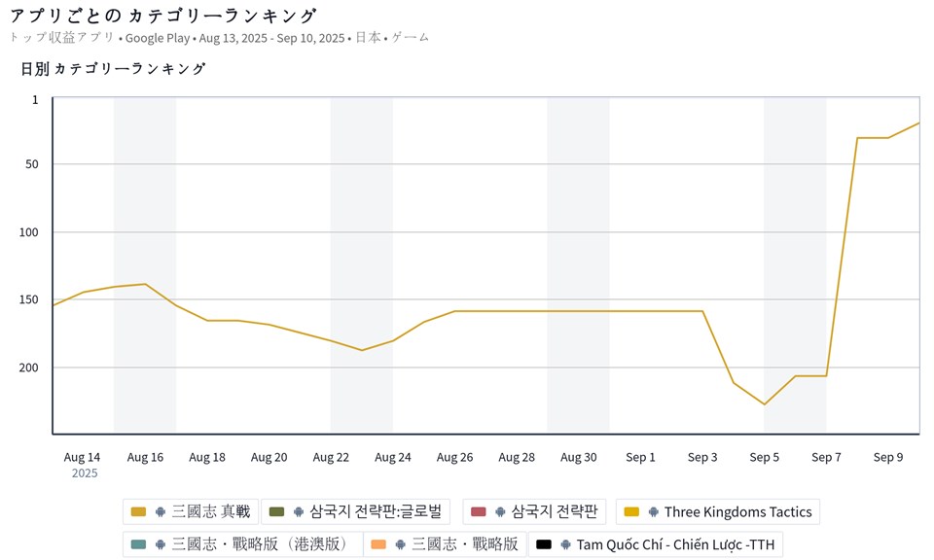Image resolution: width=934 pixels, height=560 pixels.
Task: Click the red swatch for 삼국지 전략판
Action: point(478,512)
